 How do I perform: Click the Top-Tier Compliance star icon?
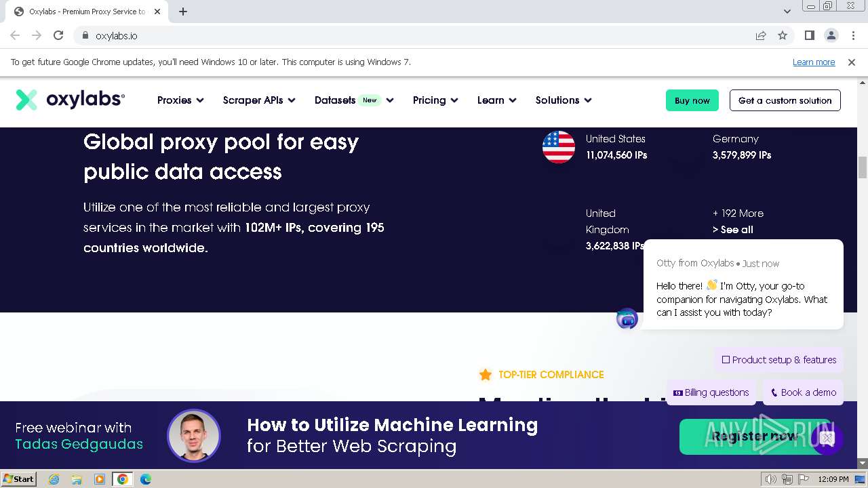tap(486, 374)
